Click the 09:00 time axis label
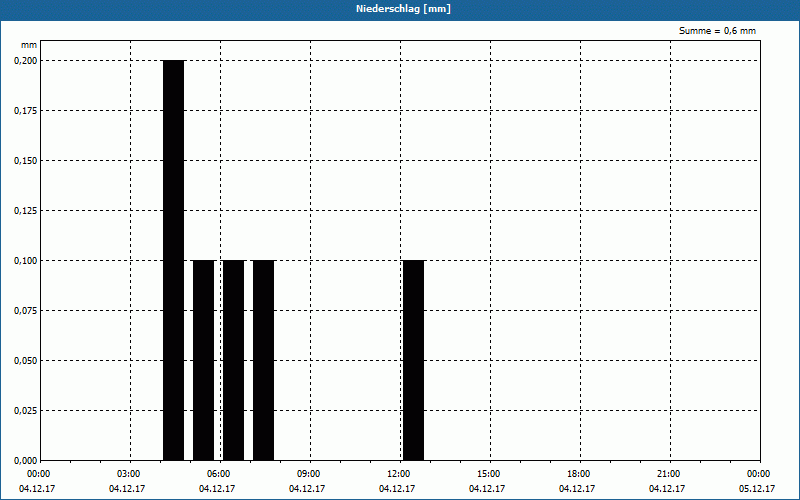The width and height of the screenshot is (800, 500). click(309, 474)
